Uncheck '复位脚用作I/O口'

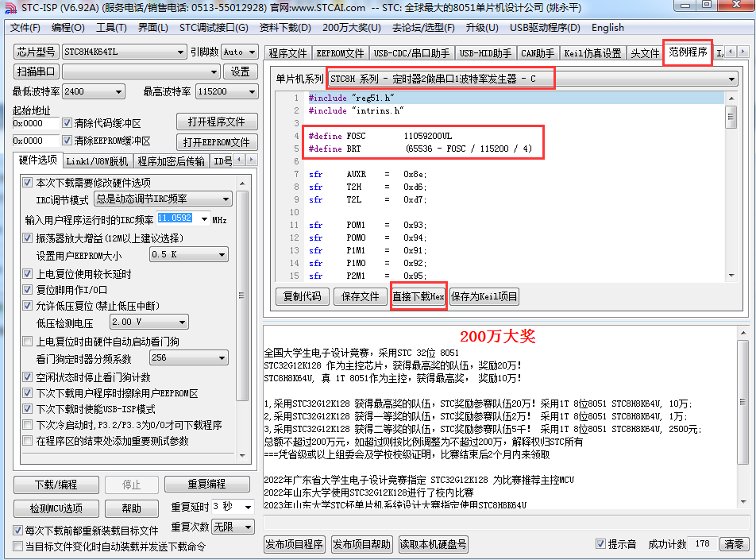28,290
